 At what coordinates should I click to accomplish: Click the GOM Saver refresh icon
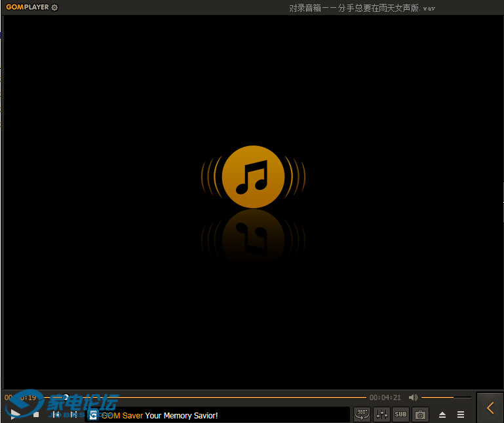pyautogui.click(x=93, y=415)
